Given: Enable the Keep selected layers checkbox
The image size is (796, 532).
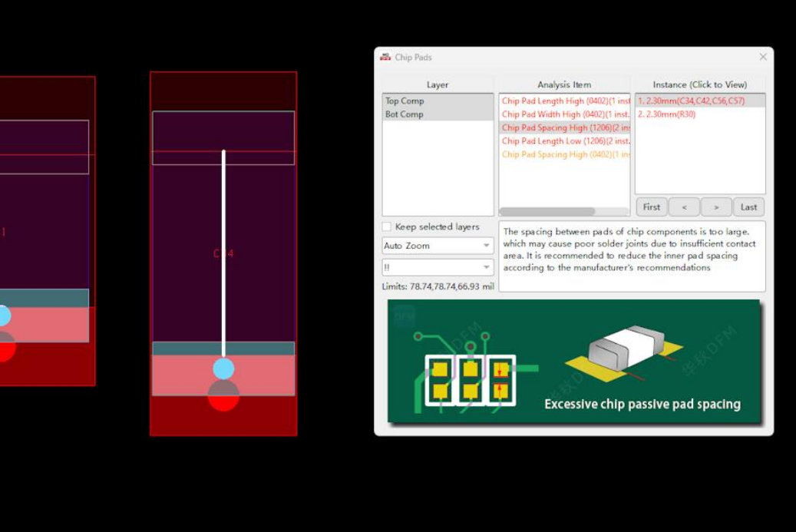Looking at the screenshot, I should point(387,226).
